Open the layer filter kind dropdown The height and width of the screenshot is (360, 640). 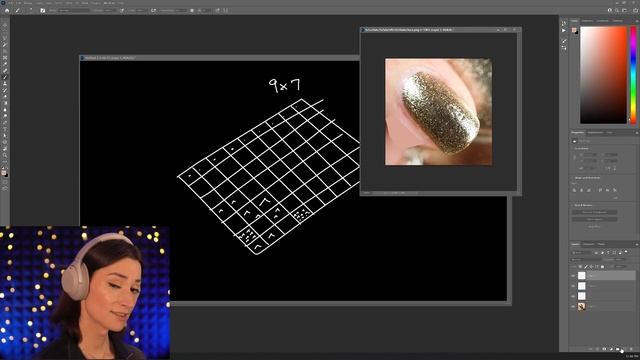(581, 253)
